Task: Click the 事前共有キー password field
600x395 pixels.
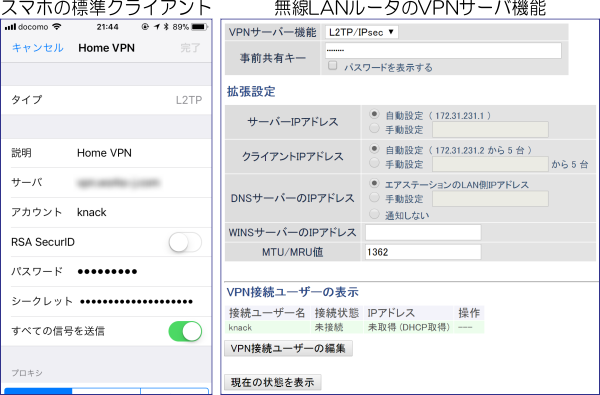Action: 443,51
